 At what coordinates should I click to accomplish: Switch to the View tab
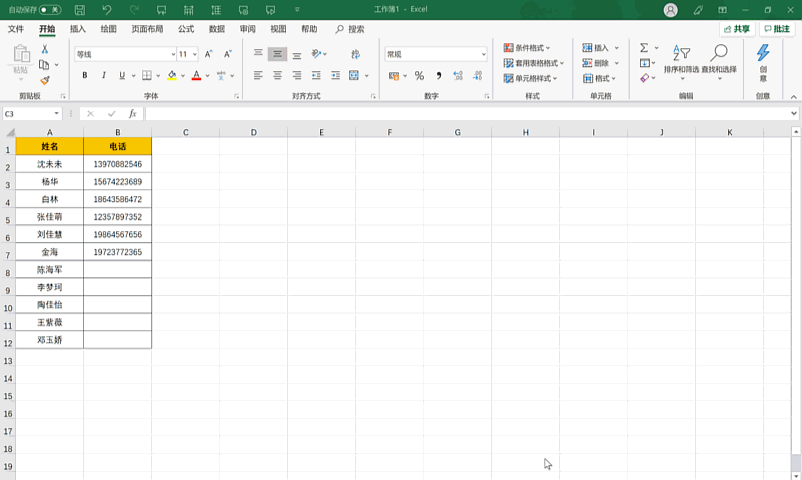tap(278, 29)
